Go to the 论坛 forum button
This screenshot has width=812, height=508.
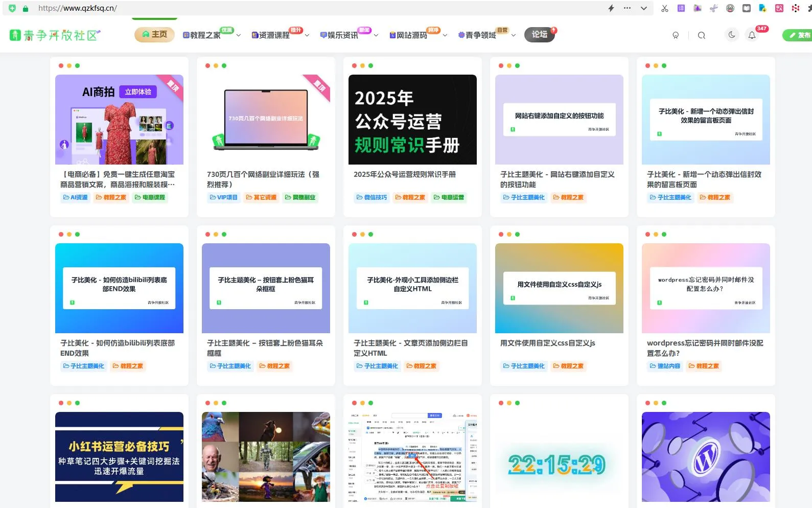(540, 34)
